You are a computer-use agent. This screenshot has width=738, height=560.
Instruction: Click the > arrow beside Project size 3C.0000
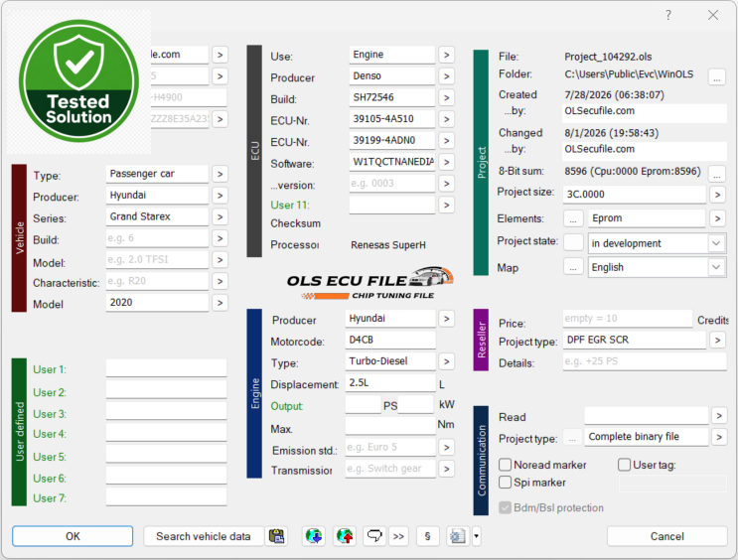[717, 195]
